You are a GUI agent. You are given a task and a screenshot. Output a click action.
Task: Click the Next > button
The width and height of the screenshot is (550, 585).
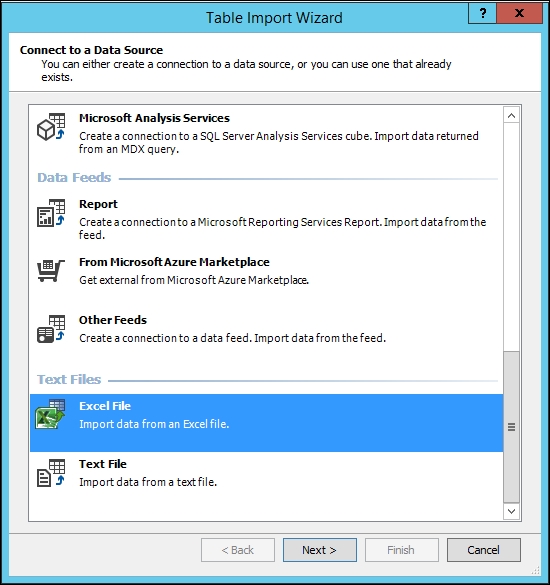320,550
